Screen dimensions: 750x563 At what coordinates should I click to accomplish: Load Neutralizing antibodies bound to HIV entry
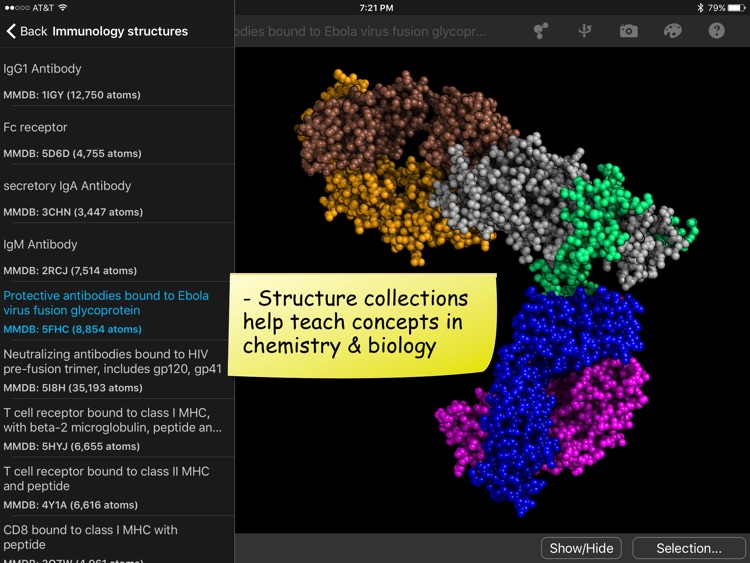click(117, 370)
